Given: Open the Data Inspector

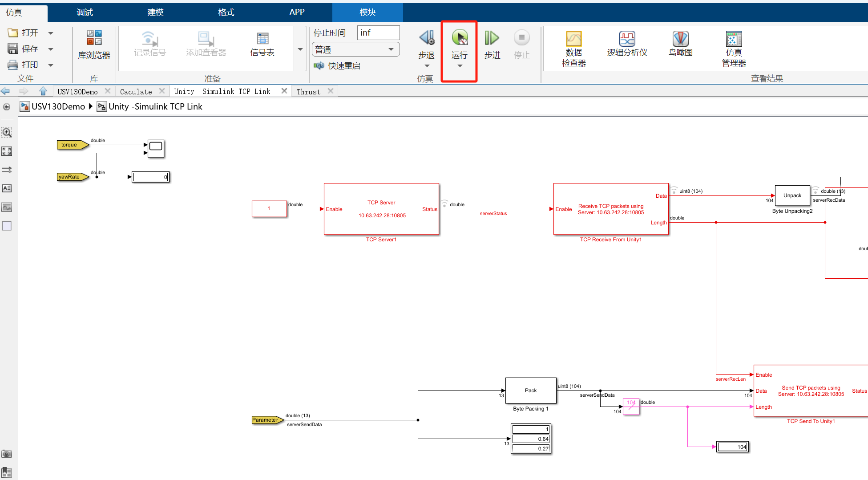Looking at the screenshot, I should coord(573,48).
